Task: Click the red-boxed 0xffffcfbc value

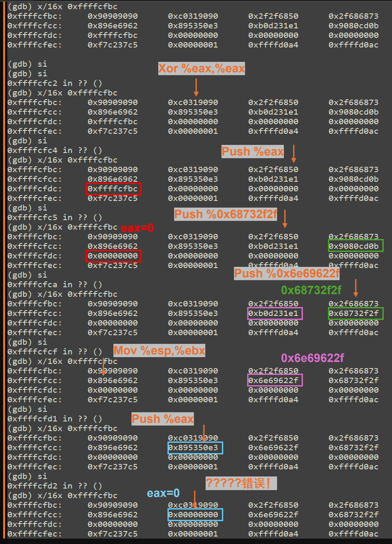Action: coord(113,189)
